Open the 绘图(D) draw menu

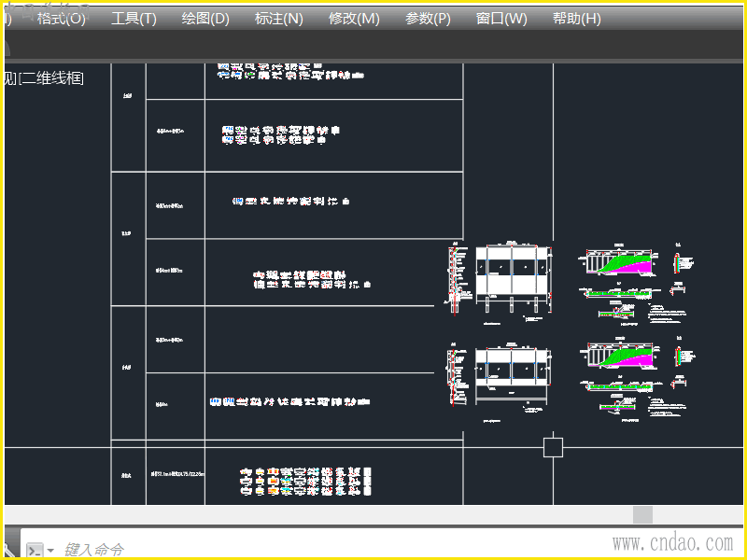point(205,19)
